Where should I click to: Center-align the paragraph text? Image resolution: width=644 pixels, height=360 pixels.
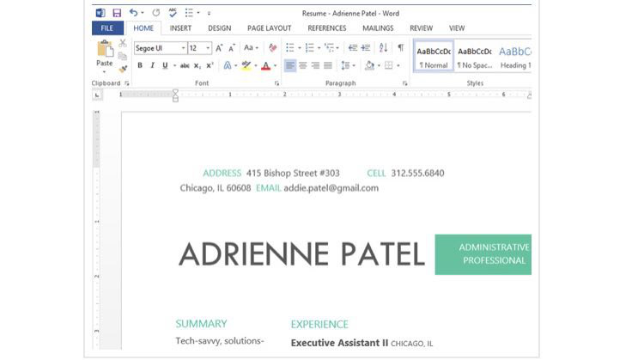302,65
